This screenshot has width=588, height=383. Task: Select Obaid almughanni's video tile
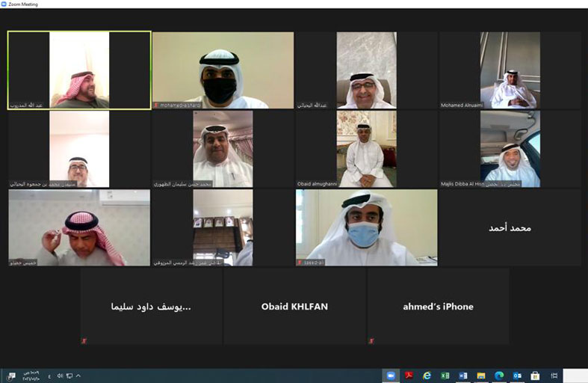point(366,149)
